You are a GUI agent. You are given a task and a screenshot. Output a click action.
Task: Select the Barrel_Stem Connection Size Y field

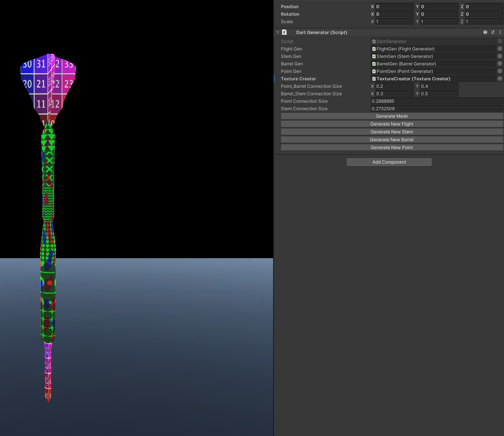[439, 94]
